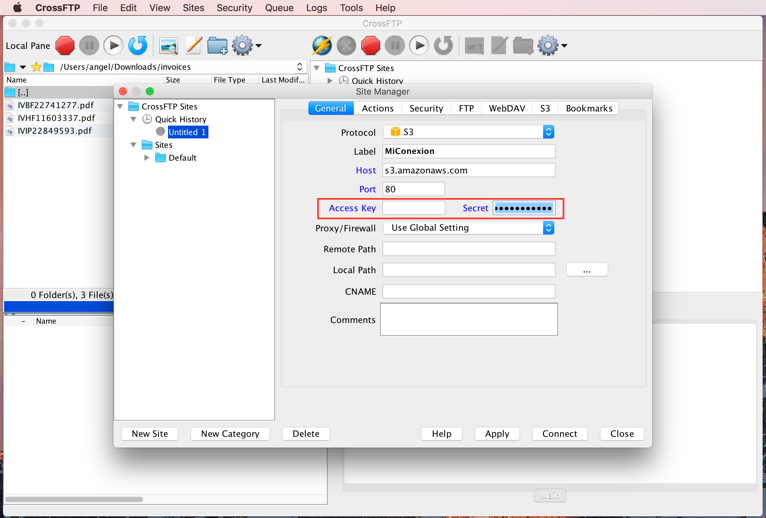Switch to the Bookmarks tab

tap(588, 108)
